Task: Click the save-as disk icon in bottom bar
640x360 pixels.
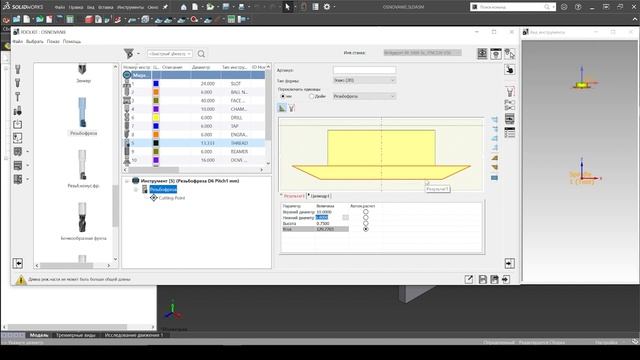Action: point(494,279)
